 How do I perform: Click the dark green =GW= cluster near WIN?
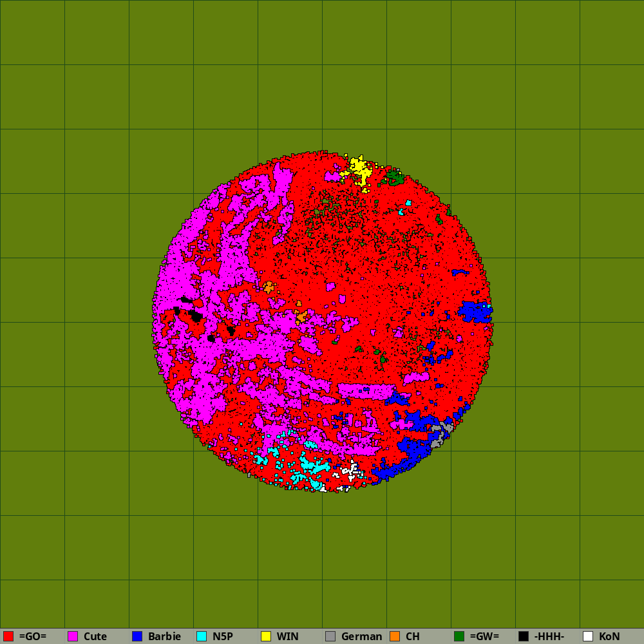[x=395, y=178]
